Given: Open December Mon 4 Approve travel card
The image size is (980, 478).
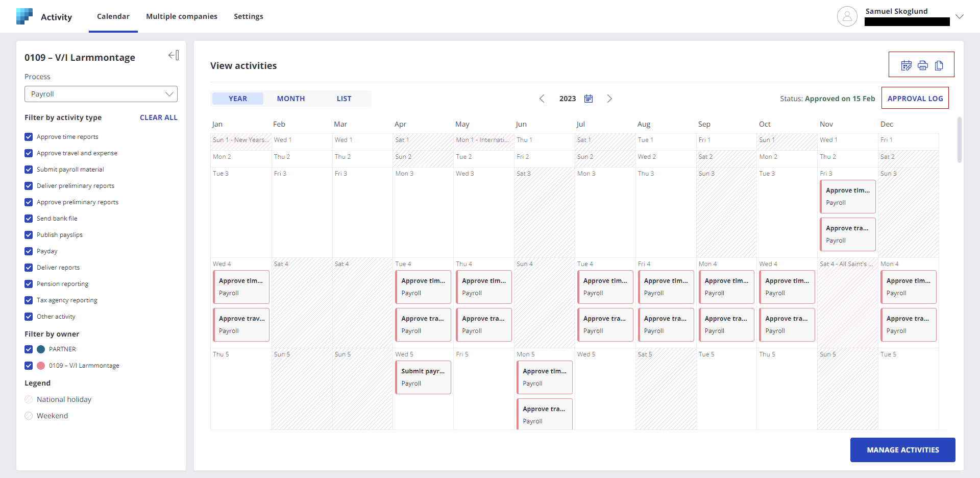Looking at the screenshot, I should coord(909,325).
